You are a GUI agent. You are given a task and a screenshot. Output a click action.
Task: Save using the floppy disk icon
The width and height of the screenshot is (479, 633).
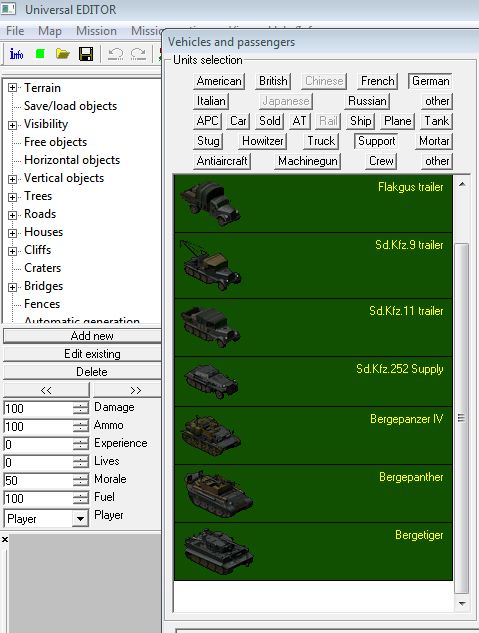point(86,54)
